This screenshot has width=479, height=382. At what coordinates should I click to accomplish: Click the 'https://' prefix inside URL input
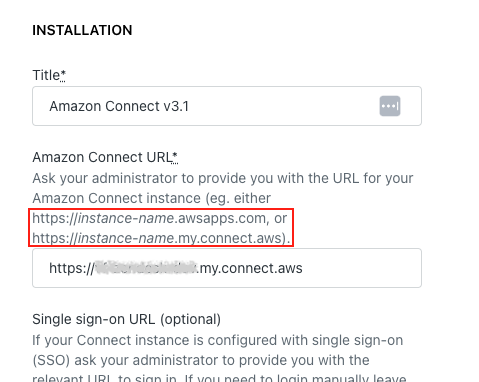(x=72, y=268)
